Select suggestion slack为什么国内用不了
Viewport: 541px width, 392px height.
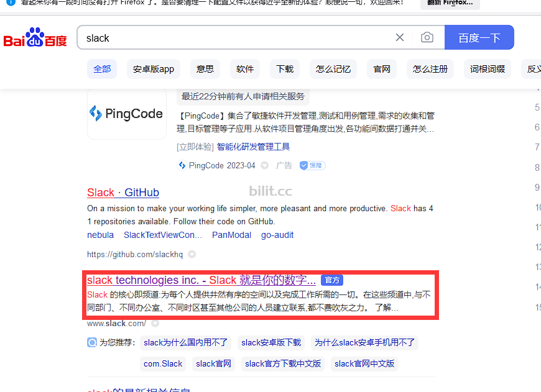pos(186,343)
